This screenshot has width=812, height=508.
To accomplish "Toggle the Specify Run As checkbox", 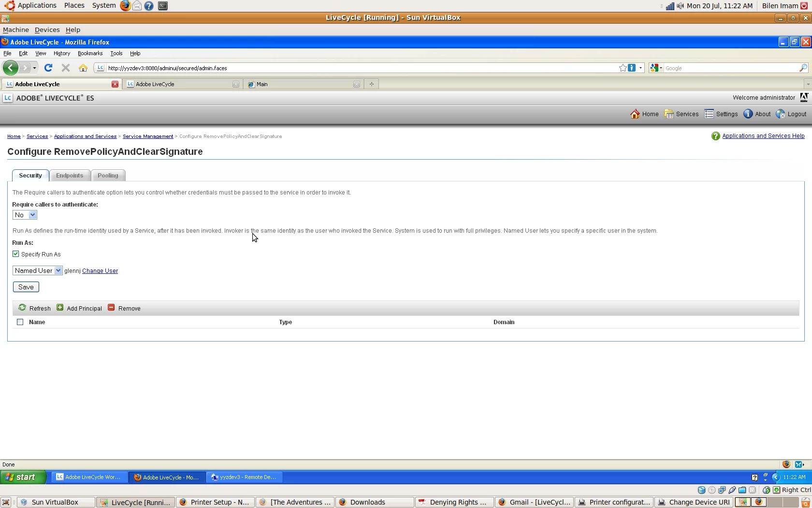I will coord(16,254).
